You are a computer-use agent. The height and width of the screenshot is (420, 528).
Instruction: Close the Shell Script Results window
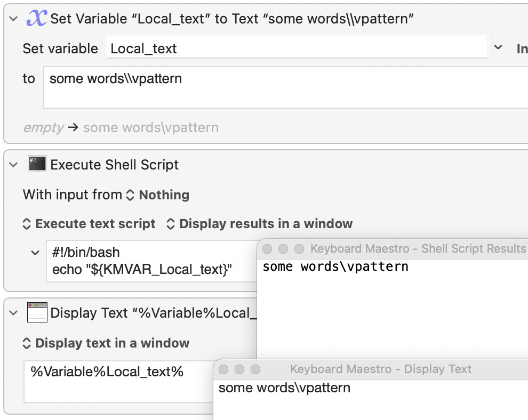tap(267, 249)
